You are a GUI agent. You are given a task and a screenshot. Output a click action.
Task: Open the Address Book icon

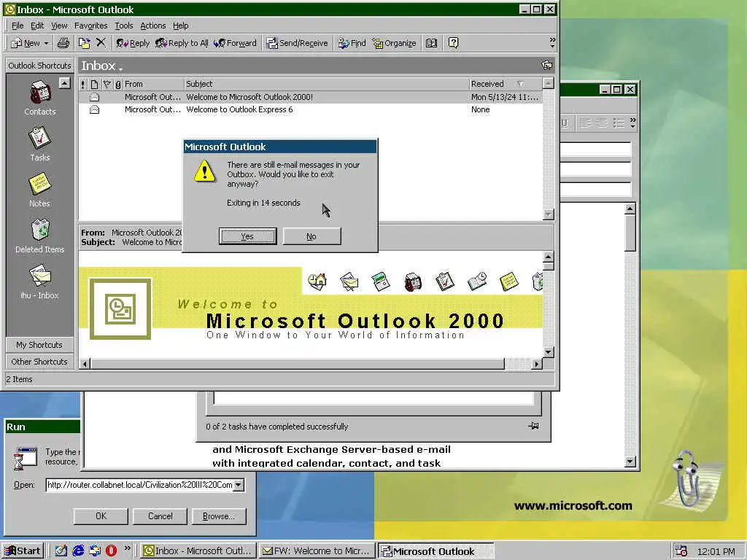pos(432,43)
